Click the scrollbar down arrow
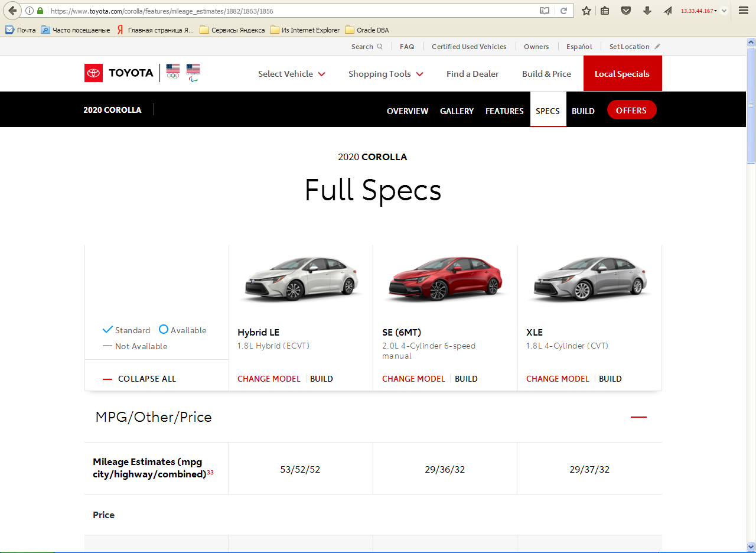 click(x=751, y=547)
